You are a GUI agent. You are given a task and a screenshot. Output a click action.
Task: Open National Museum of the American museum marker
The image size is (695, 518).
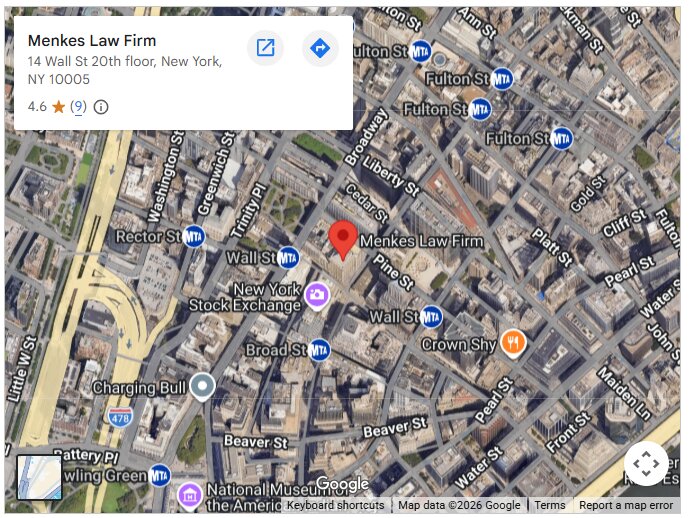(x=190, y=496)
